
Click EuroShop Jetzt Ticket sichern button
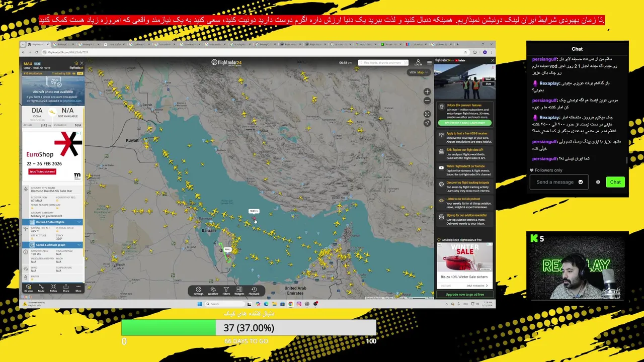[42, 172]
